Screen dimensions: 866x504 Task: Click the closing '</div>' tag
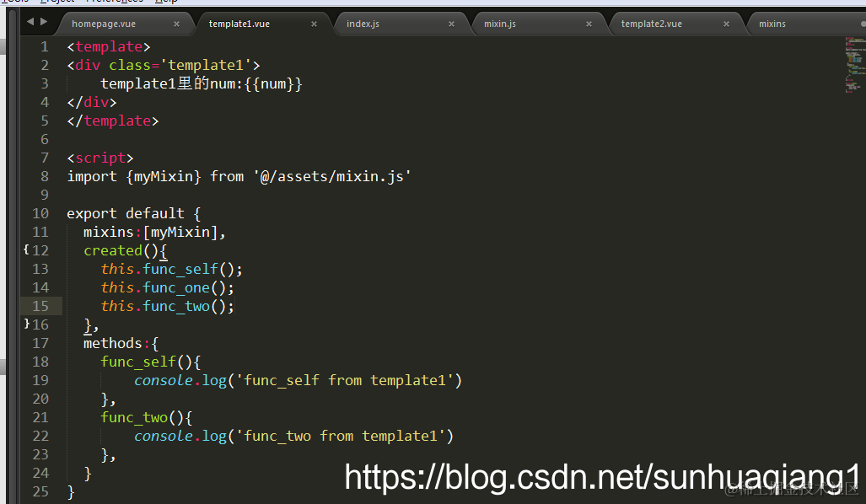pyautogui.click(x=92, y=103)
